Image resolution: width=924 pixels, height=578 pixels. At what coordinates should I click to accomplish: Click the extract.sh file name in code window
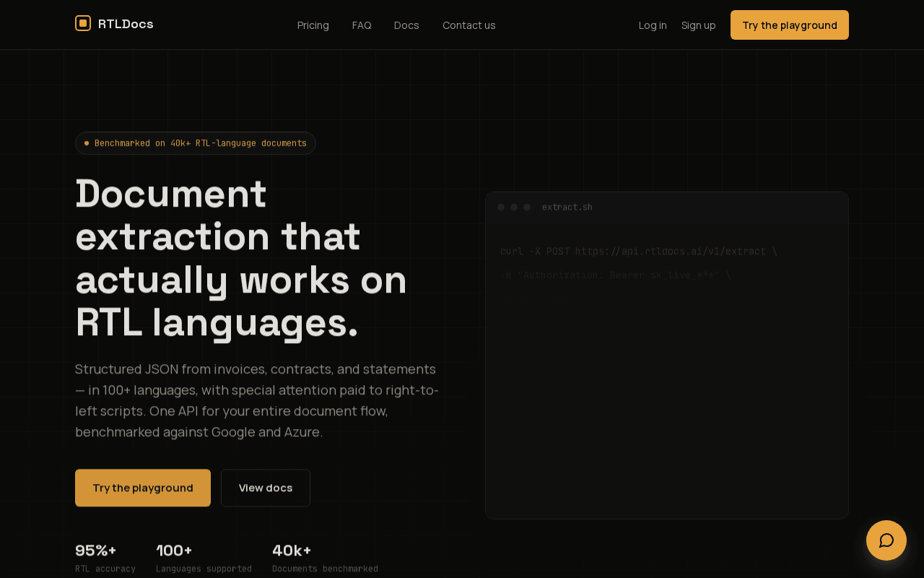[567, 207]
